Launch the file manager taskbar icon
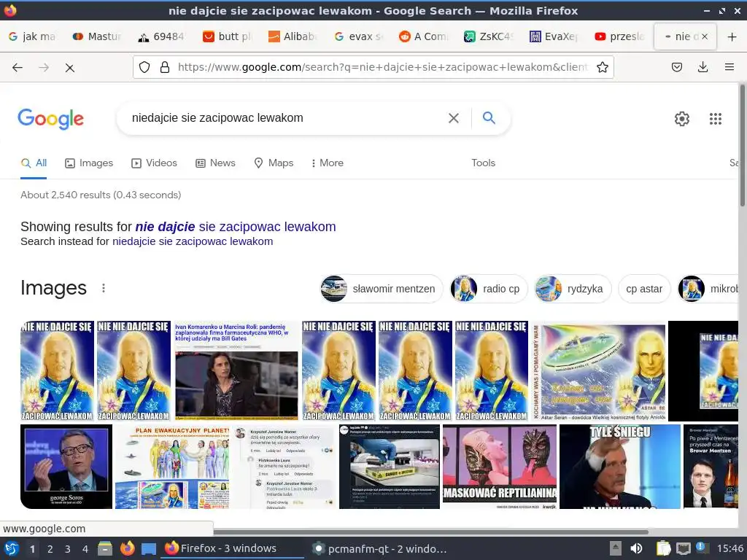 105,548
